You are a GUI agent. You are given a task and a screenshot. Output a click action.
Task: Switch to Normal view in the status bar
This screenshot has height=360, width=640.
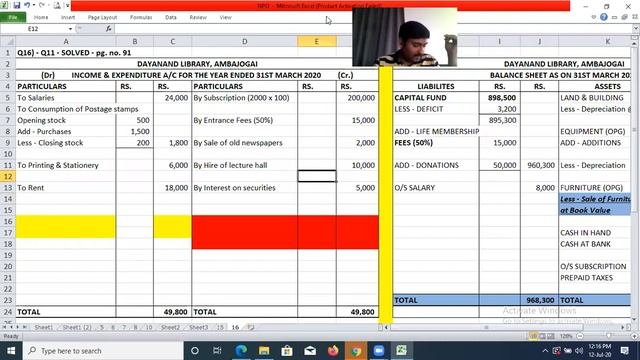(533, 336)
